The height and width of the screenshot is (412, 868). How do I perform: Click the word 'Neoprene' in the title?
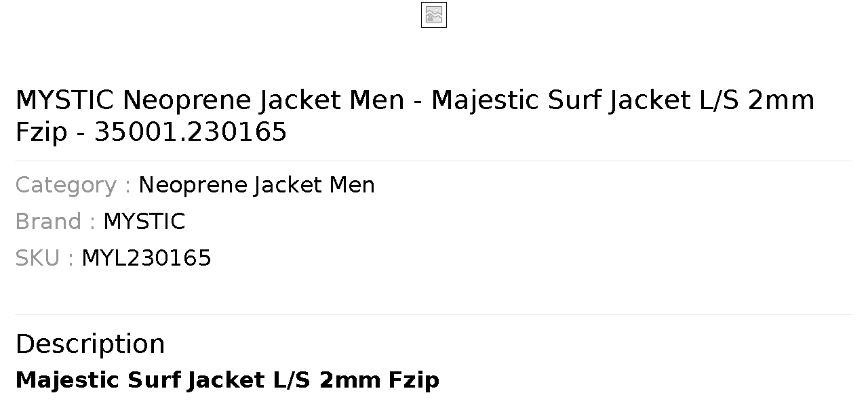[x=187, y=100]
